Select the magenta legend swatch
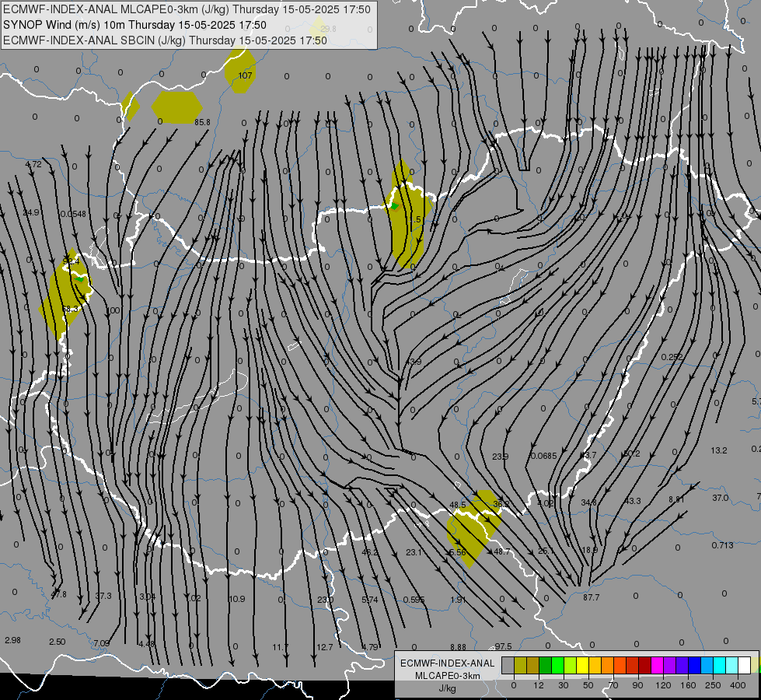 coord(657,665)
